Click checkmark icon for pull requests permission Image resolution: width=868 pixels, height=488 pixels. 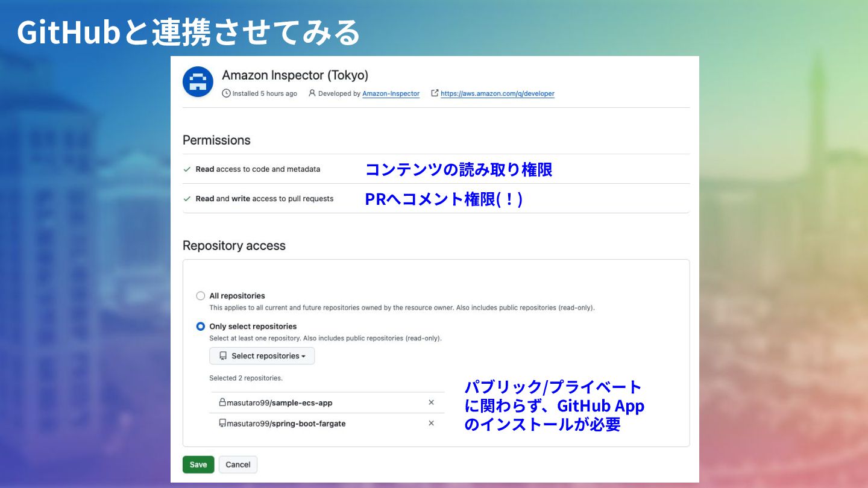pos(187,199)
